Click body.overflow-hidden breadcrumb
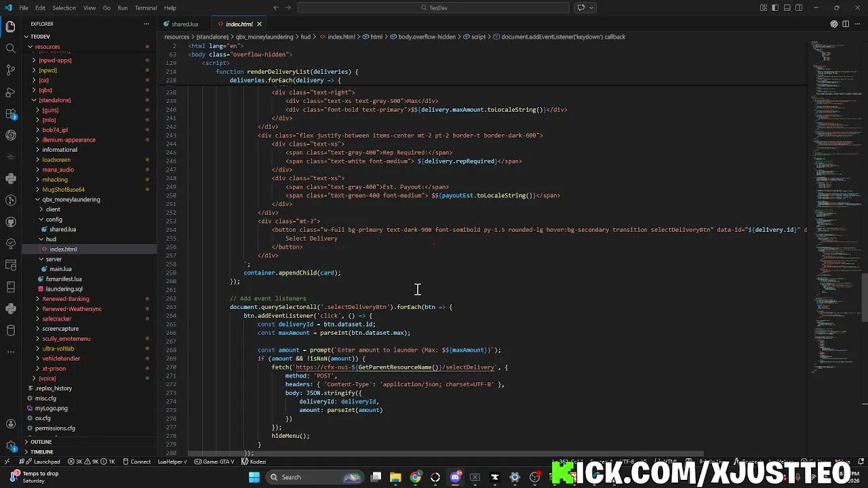Image resolution: width=868 pixels, height=488 pixels. [422, 37]
